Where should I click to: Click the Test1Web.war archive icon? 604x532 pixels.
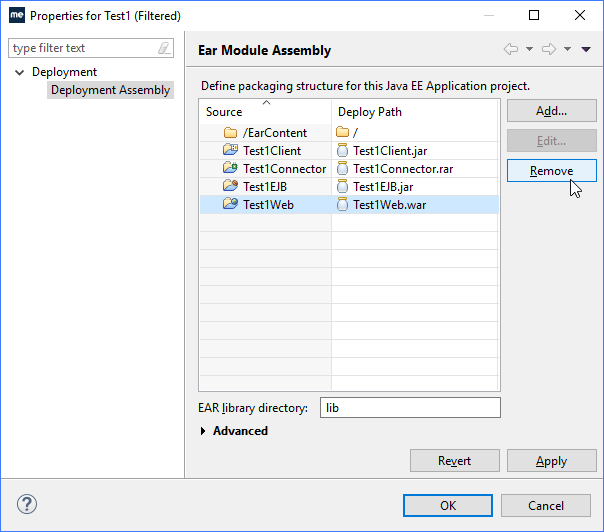(x=343, y=204)
